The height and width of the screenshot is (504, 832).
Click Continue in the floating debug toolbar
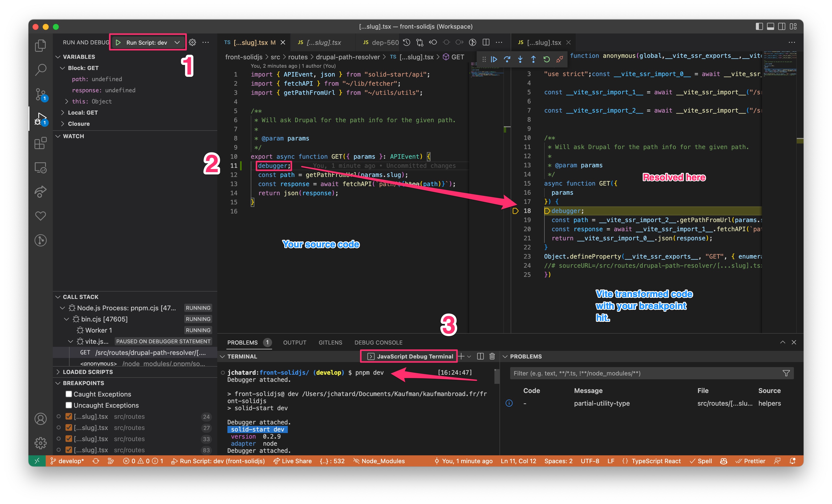[494, 59]
